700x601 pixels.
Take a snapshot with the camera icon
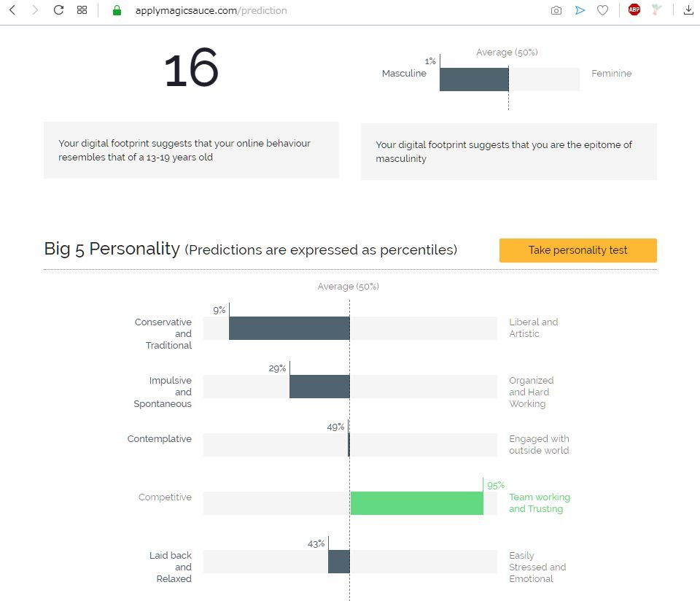tap(556, 10)
